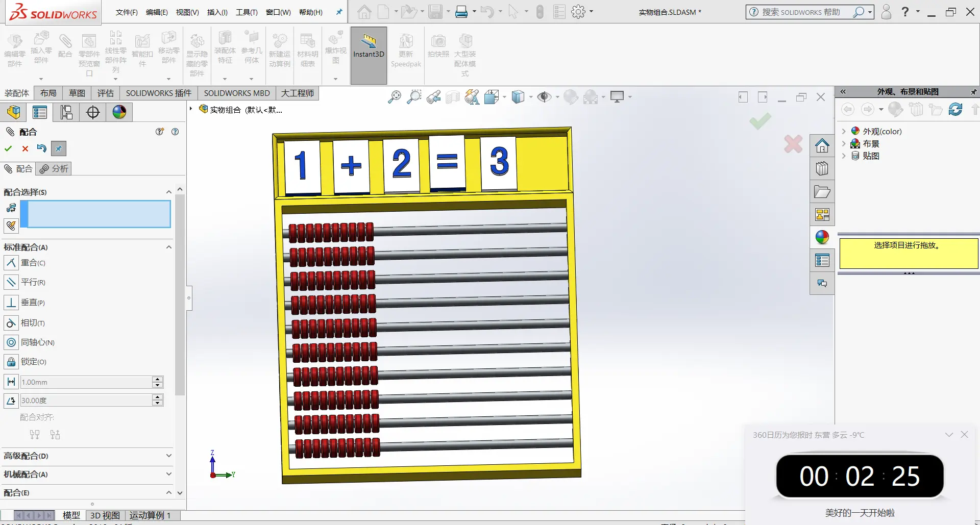This screenshot has width=980, height=525.
Task: Switch to the 分析 tab in mate panel
Action: pos(54,169)
